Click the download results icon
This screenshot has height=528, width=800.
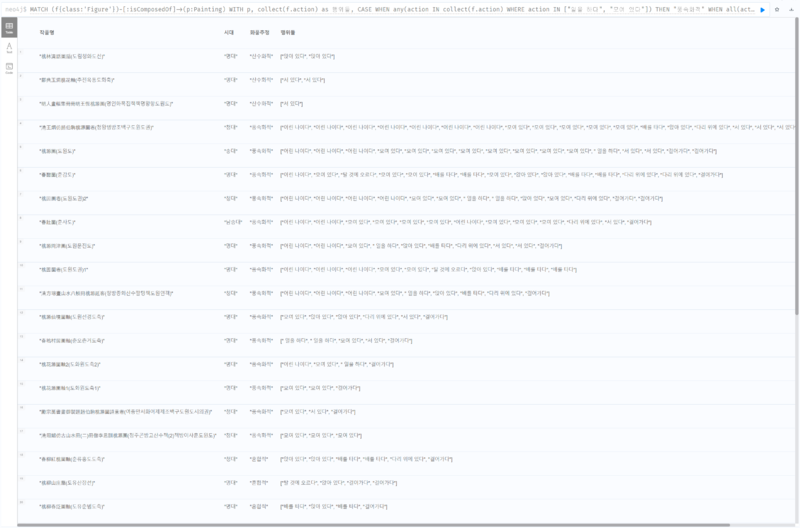pos(791,9)
